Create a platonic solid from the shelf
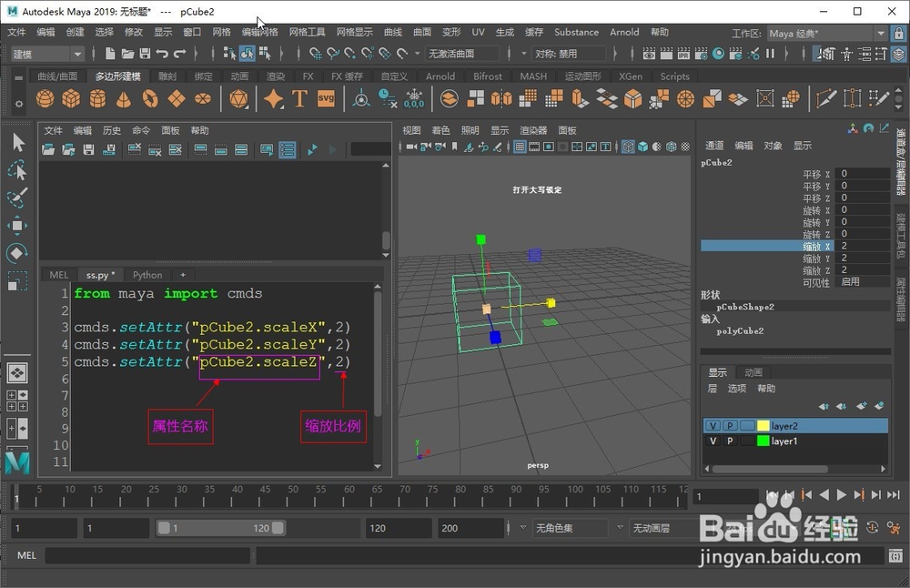 [238, 98]
